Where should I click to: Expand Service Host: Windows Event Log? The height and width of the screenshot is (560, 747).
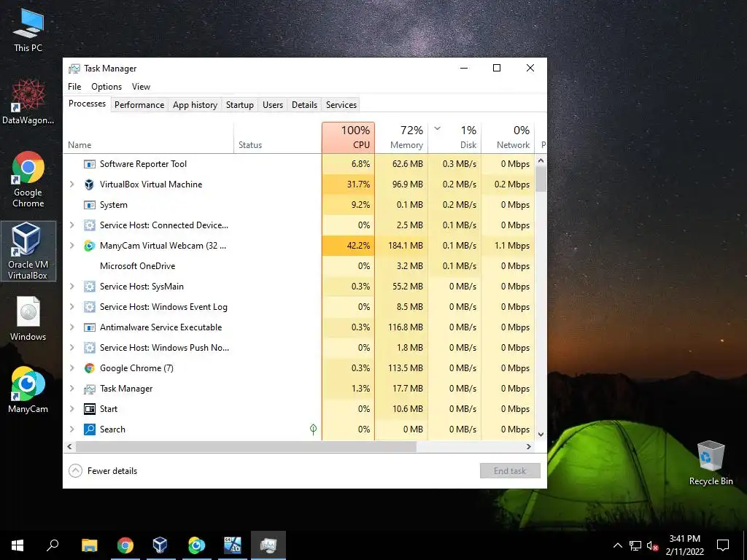pyautogui.click(x=72, y=307)
